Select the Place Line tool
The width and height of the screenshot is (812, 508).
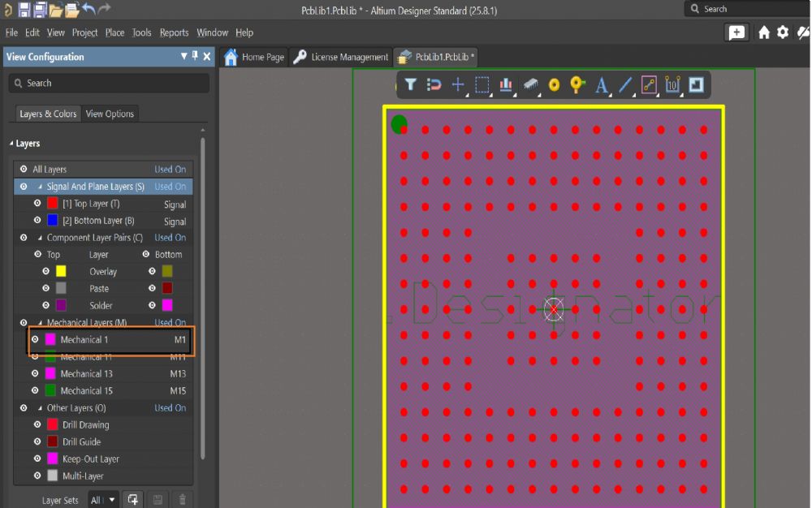pos(625,84)
